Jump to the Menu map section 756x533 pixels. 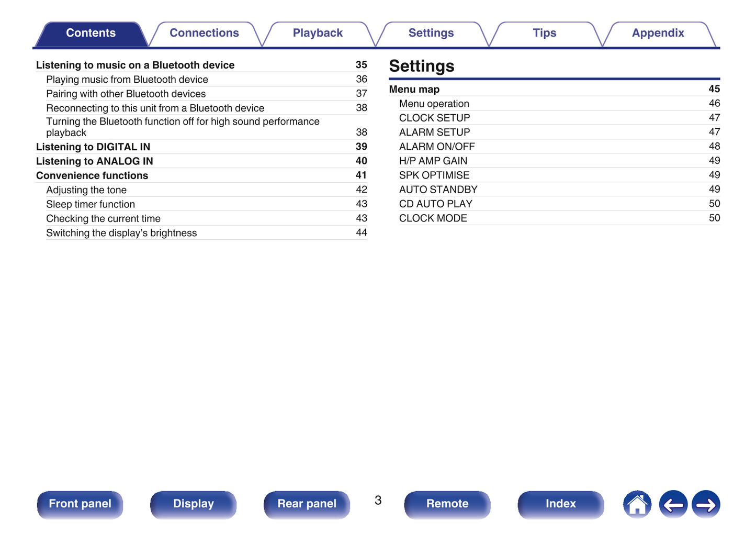(414, 90)
